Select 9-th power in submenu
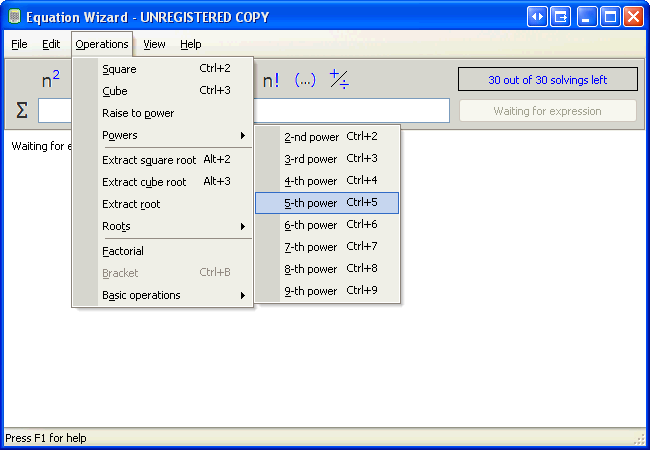650x450 pixels. tap(327, 290)
